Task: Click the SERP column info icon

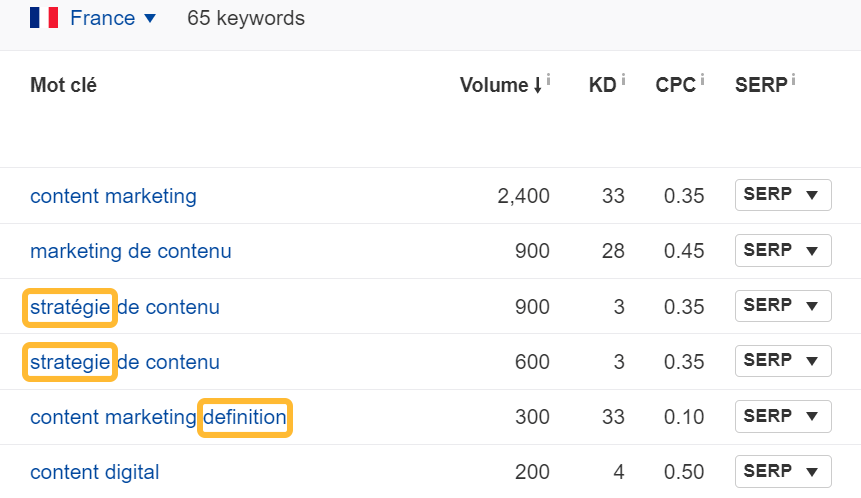Action: [793, 79]
